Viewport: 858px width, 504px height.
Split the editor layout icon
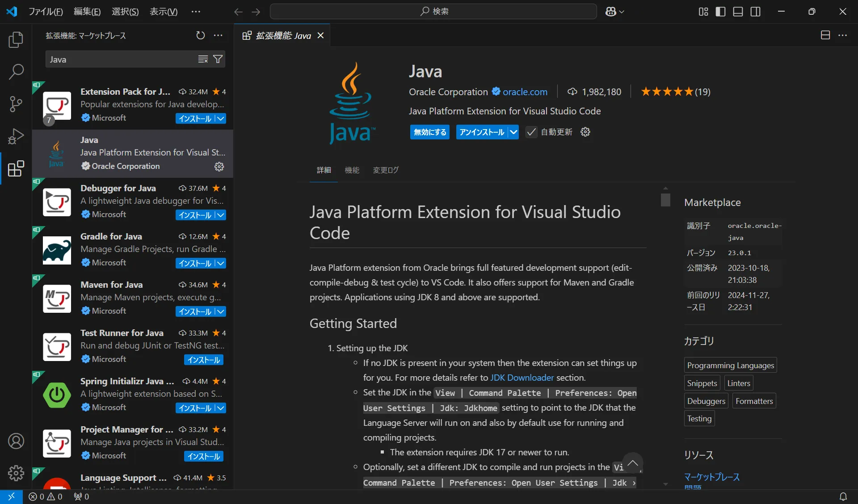[825, 35]
